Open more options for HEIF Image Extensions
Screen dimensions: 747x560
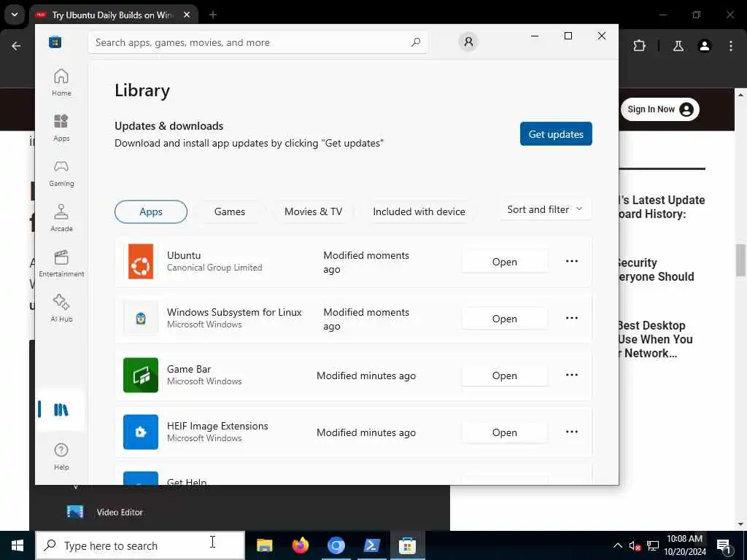(x=572, y=432)
